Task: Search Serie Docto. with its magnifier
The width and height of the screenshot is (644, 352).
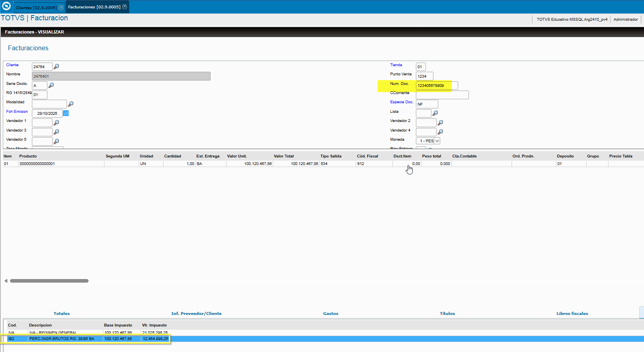Action: click(x=51, y=85)
